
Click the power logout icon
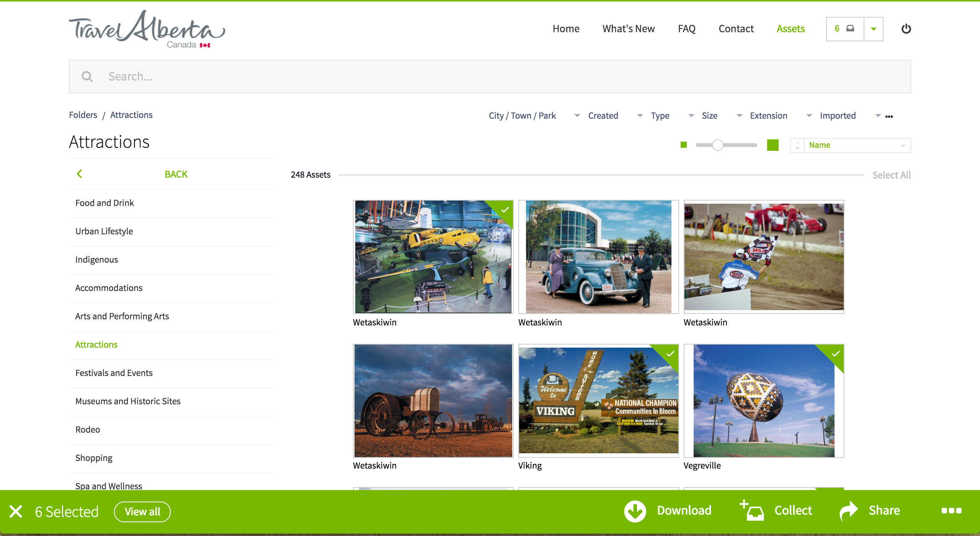tap(906, 29)
